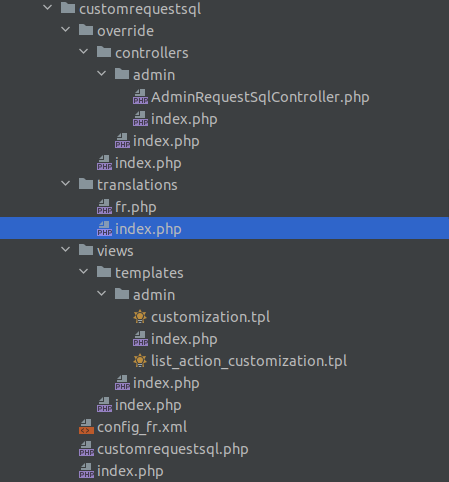Click the PHP icon of customrequestsql.php
The image size is (449, 482).
coord(86,449)
